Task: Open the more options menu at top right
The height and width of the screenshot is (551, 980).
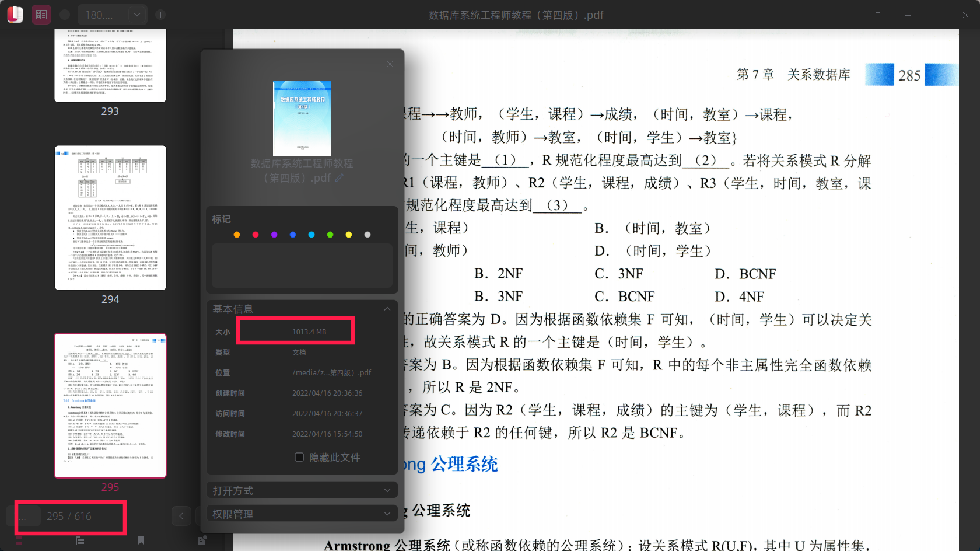Action: 878,15
